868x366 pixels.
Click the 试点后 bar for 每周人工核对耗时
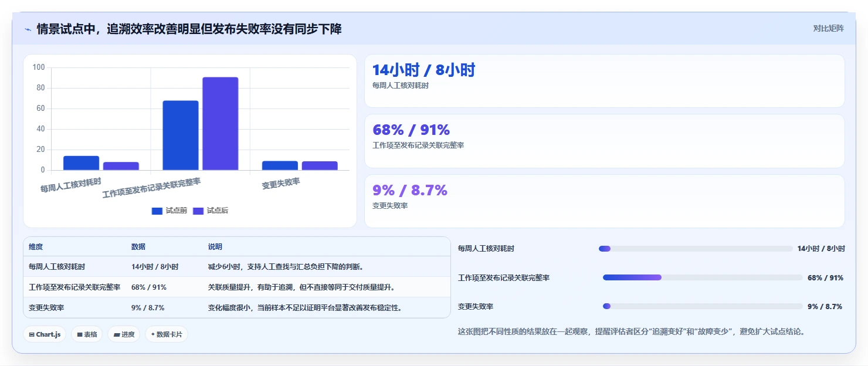coord(121,166)
